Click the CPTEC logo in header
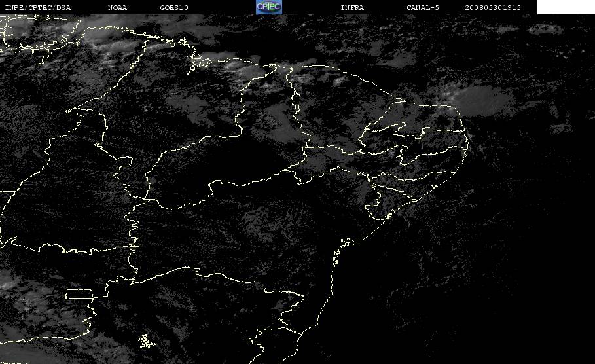The image size is (595, 364). (268, 7)
